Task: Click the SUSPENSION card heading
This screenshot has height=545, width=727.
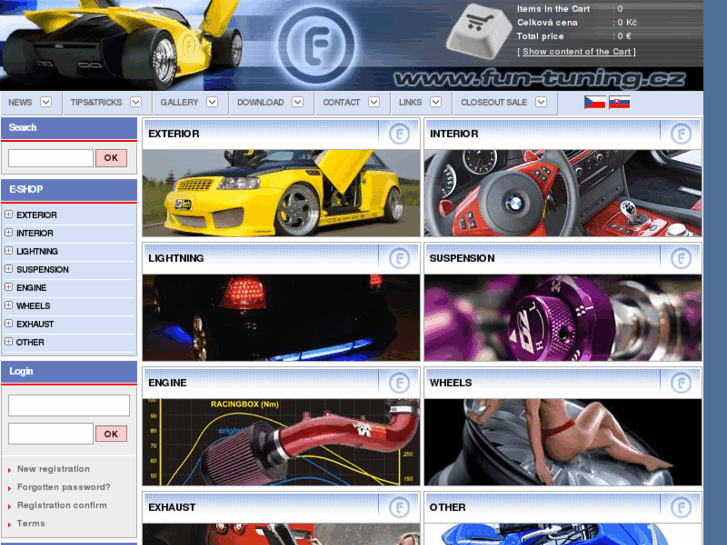Action: point(462,258)
